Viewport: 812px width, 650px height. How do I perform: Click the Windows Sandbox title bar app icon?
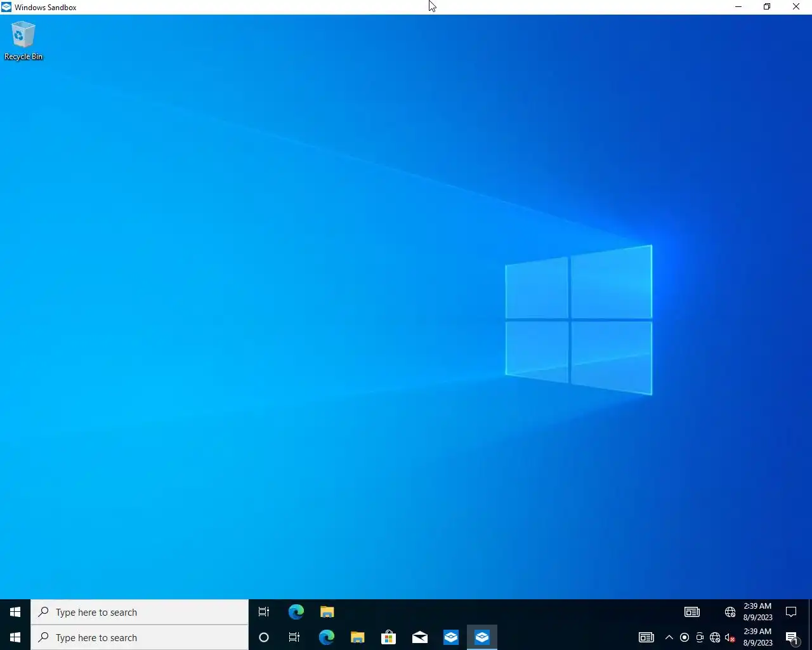pyautogui.click(x=6, y=7)
